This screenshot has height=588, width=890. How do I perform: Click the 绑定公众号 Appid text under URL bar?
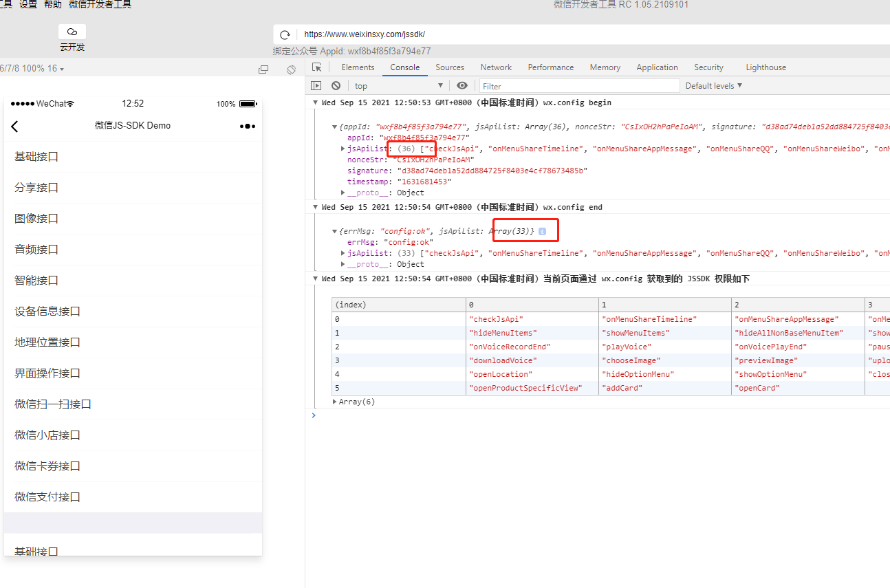coord(351,51)
